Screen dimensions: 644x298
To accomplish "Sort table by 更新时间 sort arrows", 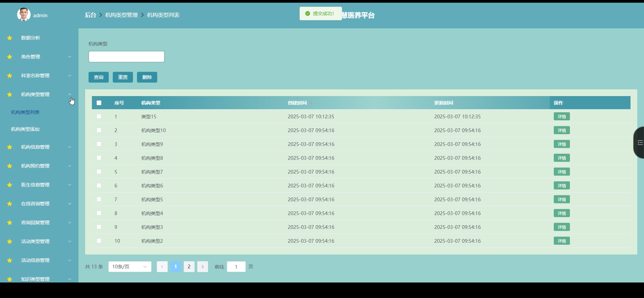I will tap(457, 103).
